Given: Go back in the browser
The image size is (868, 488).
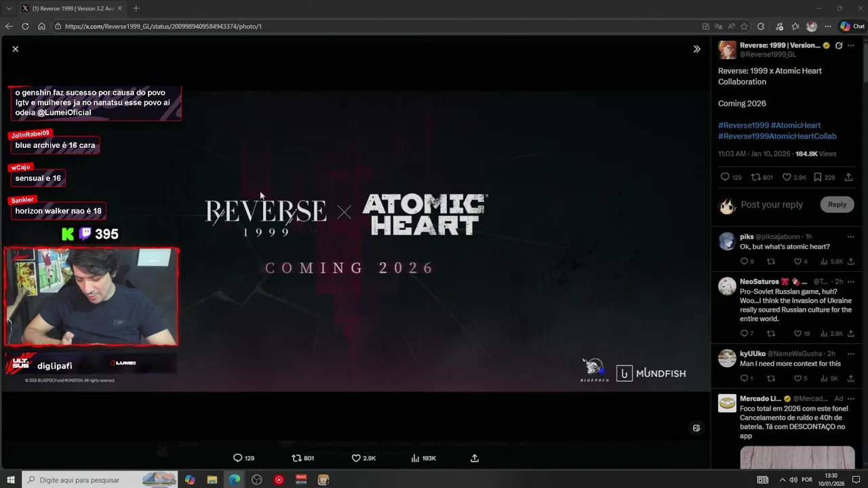Looking at the screenshot, I should 9,26.
